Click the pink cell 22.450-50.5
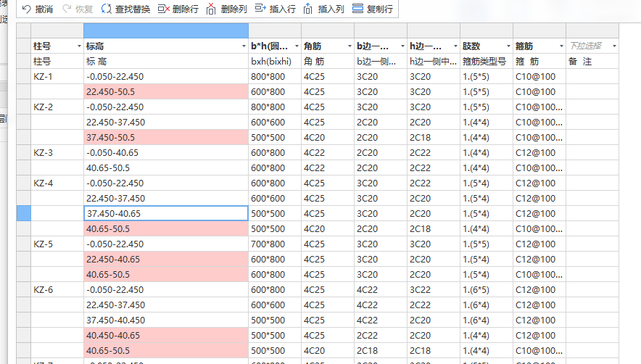Screen dimensions: 641x364 166,91
